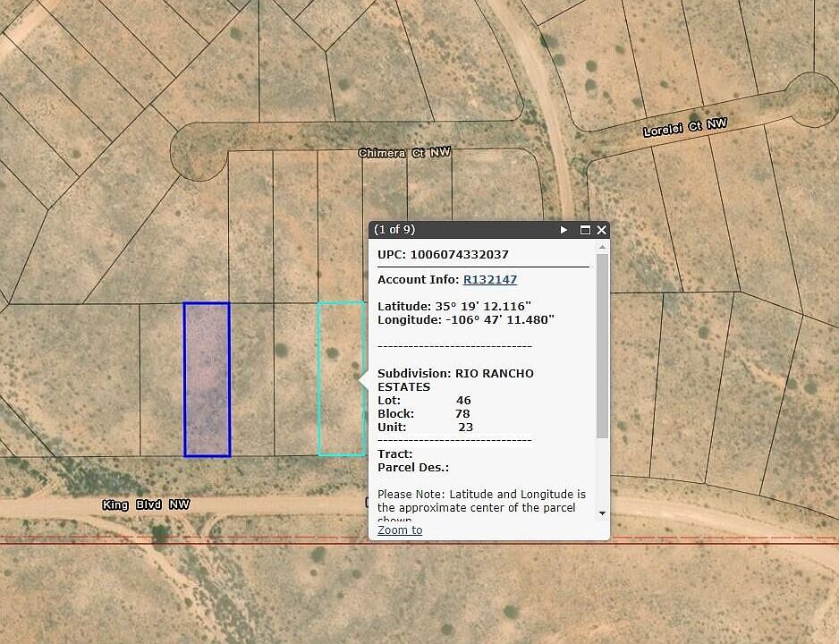Screen dimensions: 839x644
Task: Click the Lorelei Ct NW street label
Action: 684,128
